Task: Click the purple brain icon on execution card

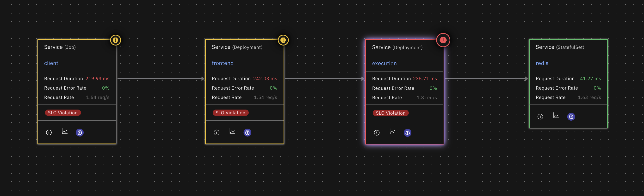Action: tap(408, 133)
